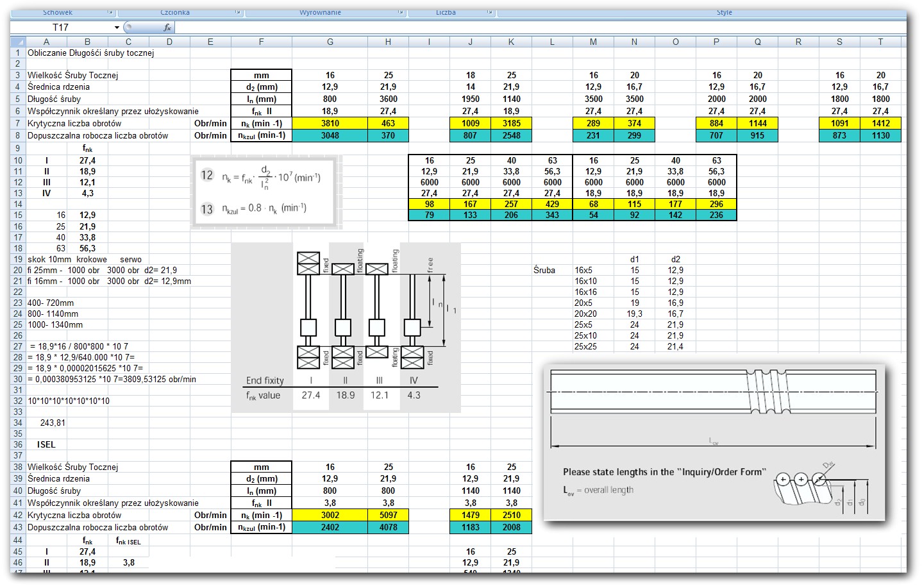Click 'Dopuszczalna robocza liczba obrotów' in row 43

tap(97, 527)
